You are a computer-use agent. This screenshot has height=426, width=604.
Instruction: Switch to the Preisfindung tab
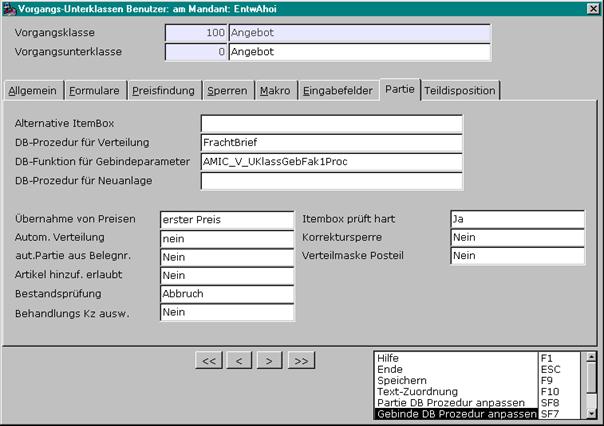tap(163, 91)
